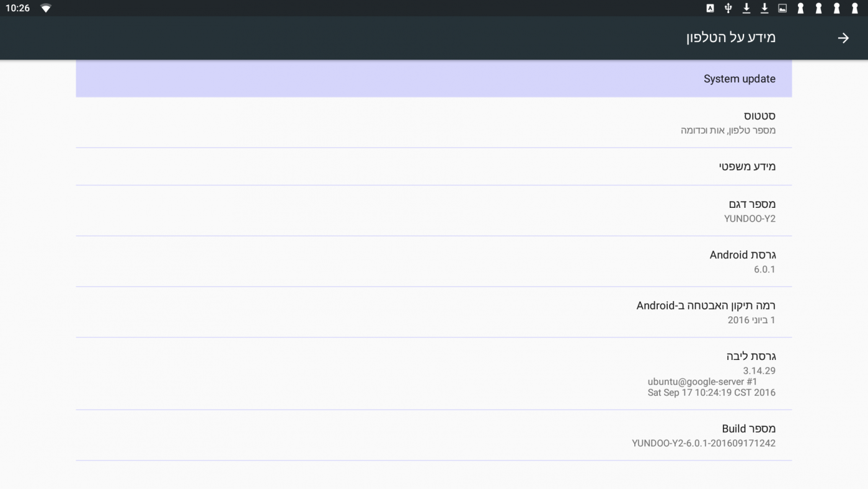Tap the left download notification icon
This screenshot has height=489, width=868.
(746, 8)
